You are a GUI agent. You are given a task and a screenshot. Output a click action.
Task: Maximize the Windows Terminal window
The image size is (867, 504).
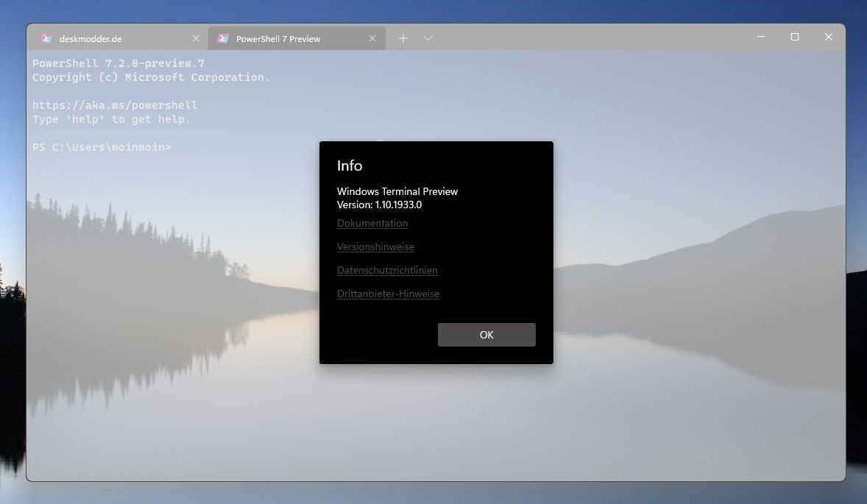point(795,37)
